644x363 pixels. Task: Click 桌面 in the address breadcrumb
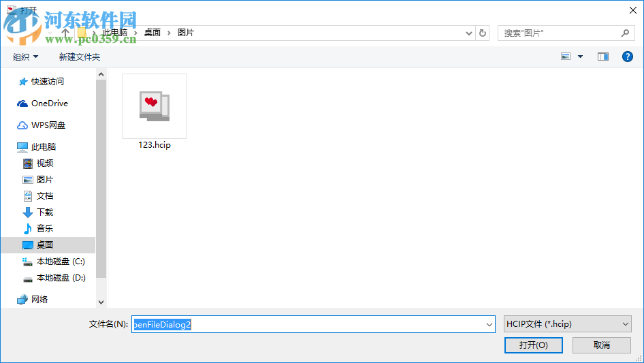[x=152, y=33]
